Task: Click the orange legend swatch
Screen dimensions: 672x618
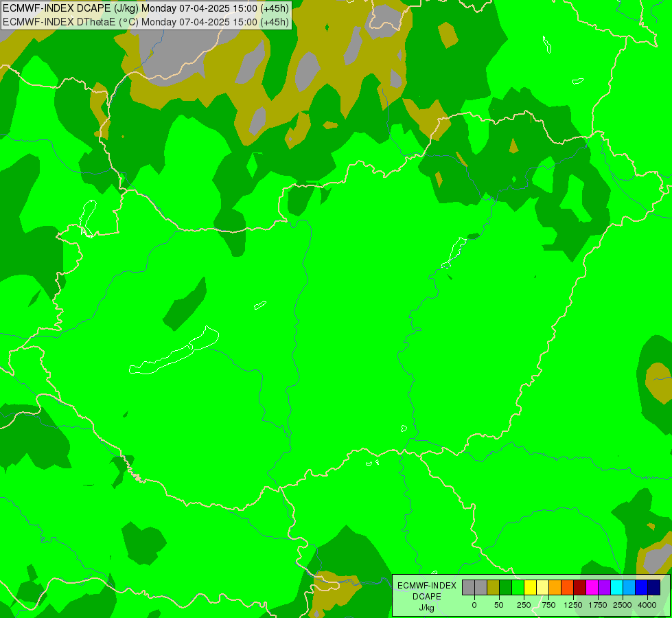Action: pyautogui.click(x=555, y=588)
